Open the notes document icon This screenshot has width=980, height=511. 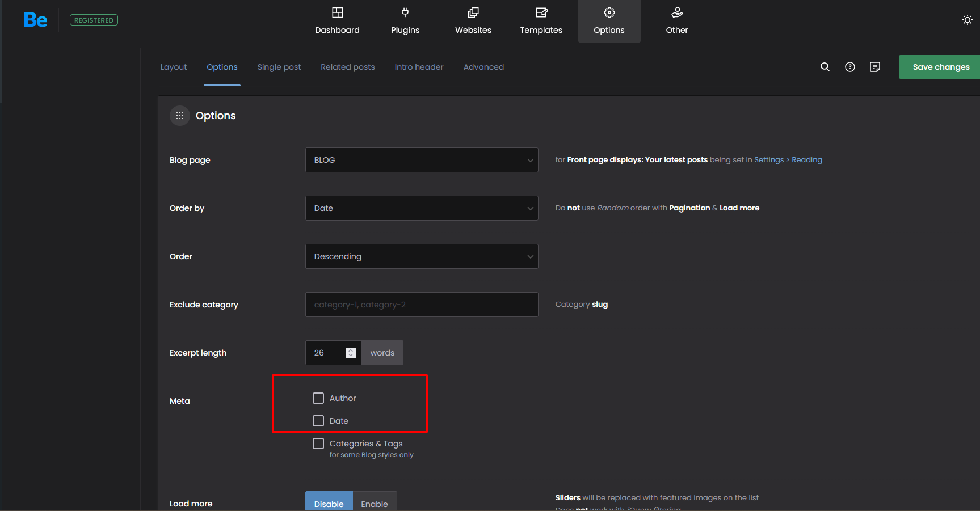coord(875,67)
